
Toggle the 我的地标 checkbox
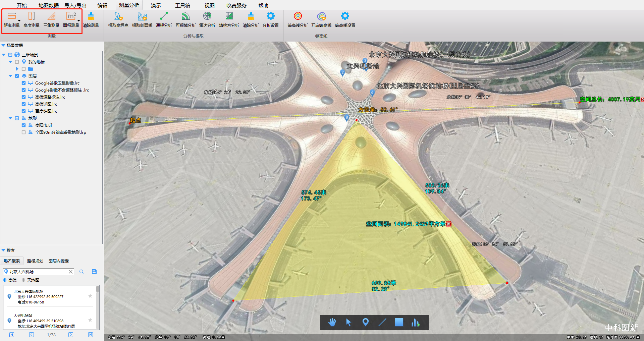tap(17, 62)
